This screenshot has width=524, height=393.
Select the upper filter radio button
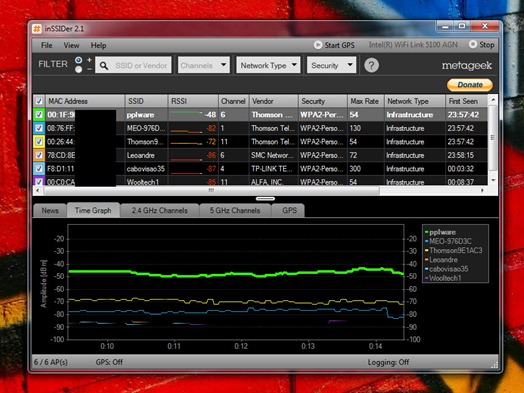click(79, 60)
